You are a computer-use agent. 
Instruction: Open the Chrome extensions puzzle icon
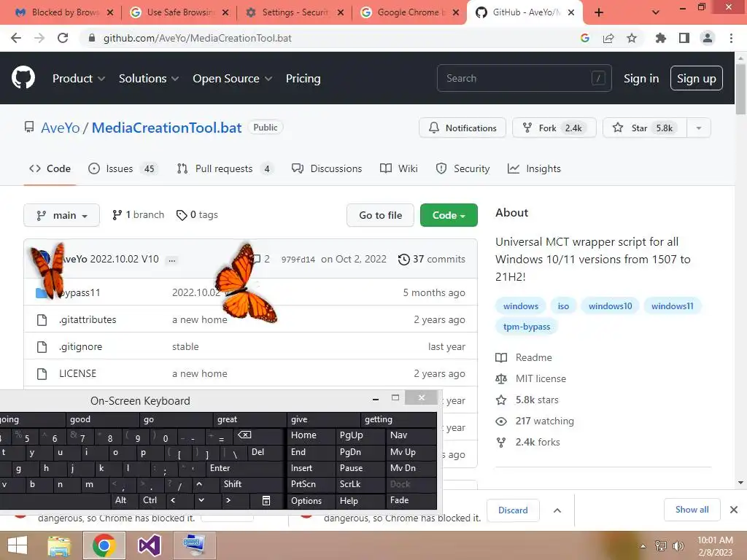tap(661, 38)
